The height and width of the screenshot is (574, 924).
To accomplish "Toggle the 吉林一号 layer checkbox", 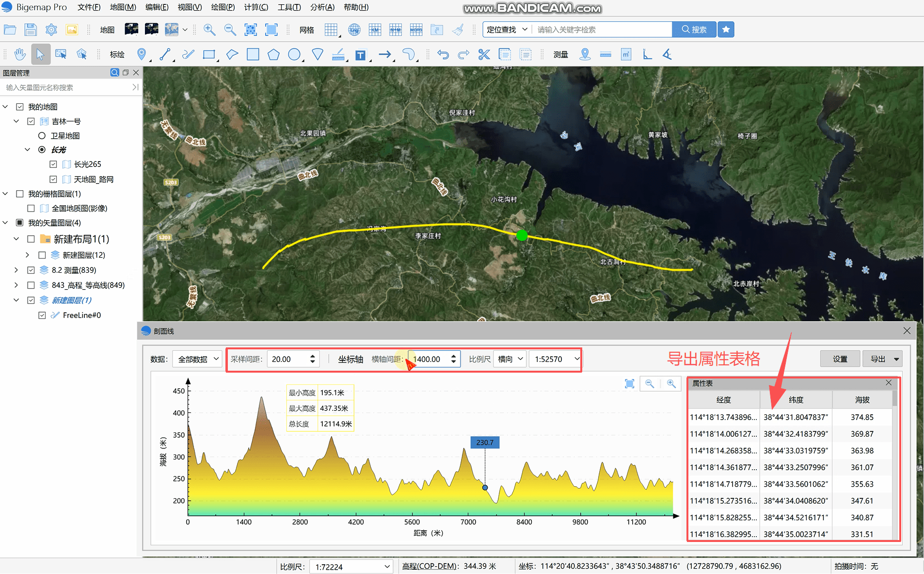I will 31,121.
